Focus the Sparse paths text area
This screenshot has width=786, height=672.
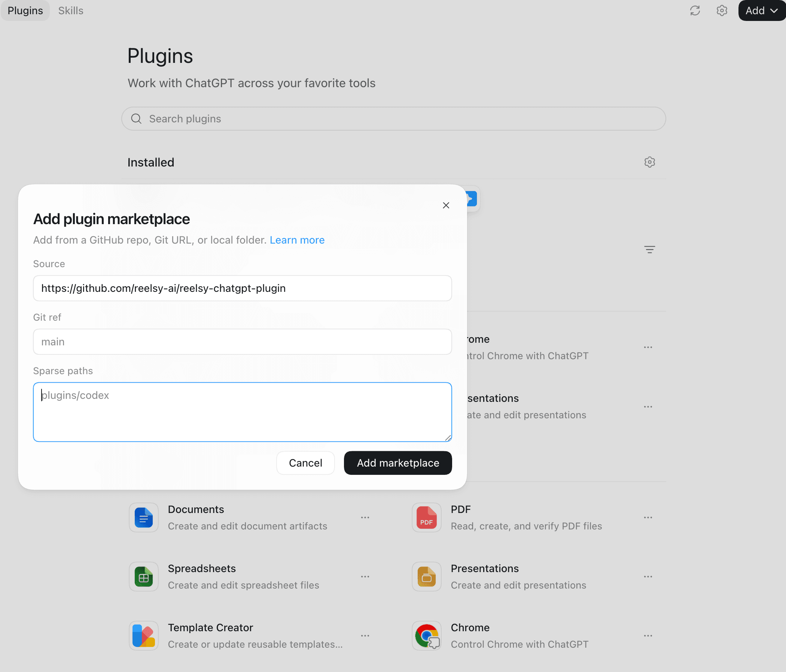point(243,412)
